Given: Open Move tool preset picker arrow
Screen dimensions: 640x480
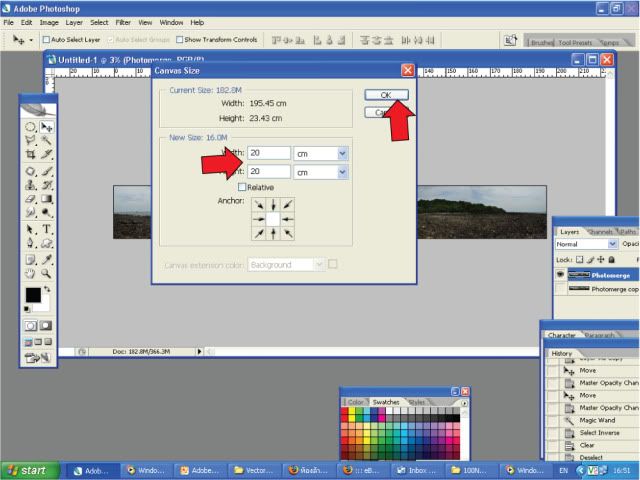Looking at the screenshot, I should pyautogui.click(x=31, y=40).
